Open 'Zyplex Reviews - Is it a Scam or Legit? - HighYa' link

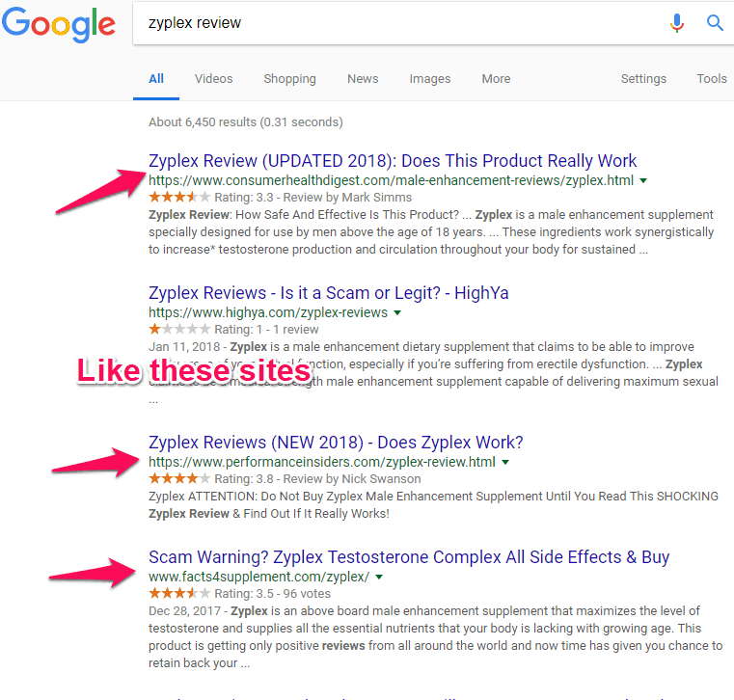pos(328,292)
